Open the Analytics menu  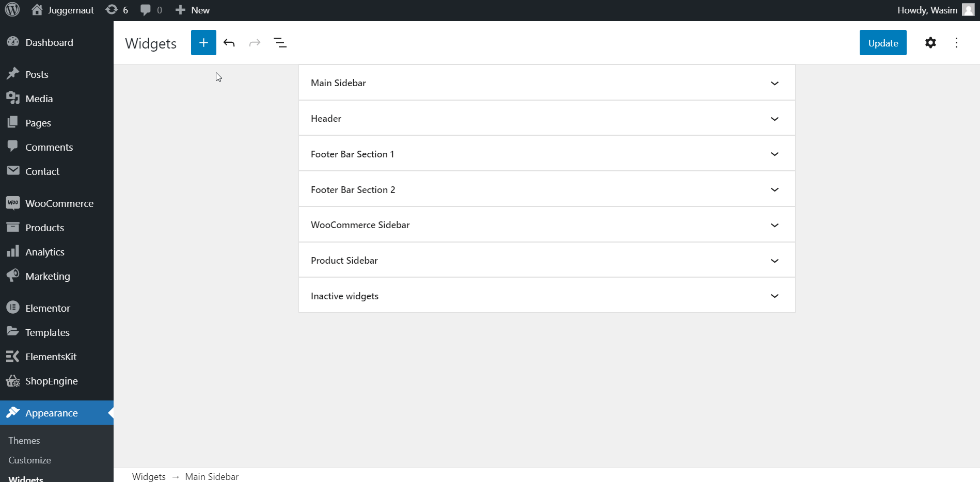tap(57, 252)
